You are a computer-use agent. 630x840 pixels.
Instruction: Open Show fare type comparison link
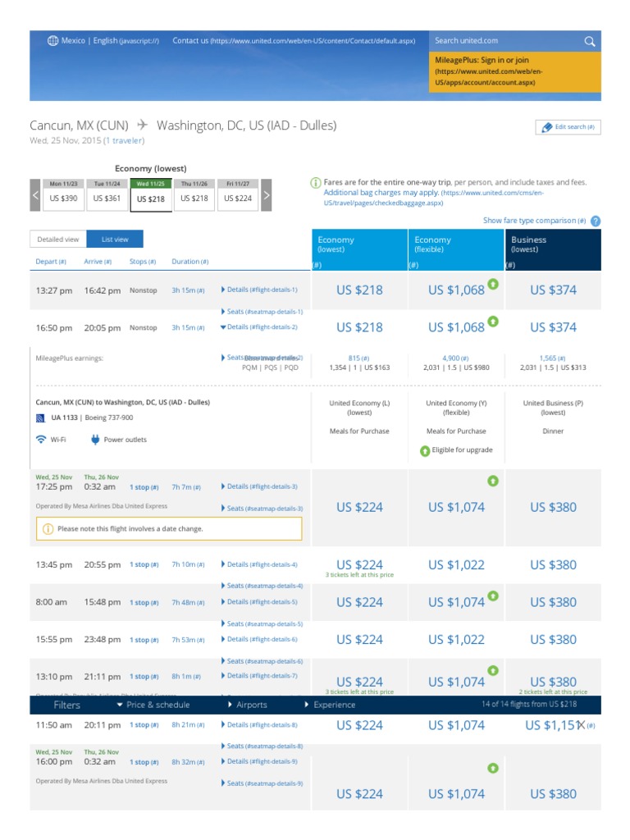pos(534,221)
